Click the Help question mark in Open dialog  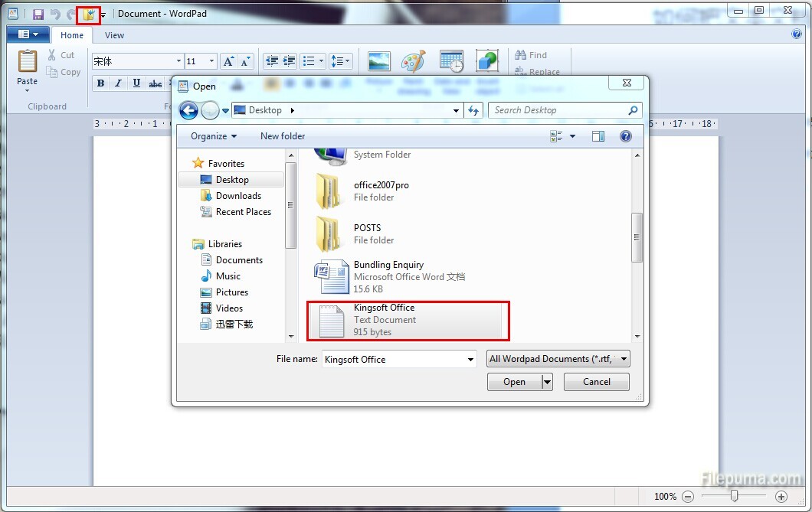click(x=625, y=136)
